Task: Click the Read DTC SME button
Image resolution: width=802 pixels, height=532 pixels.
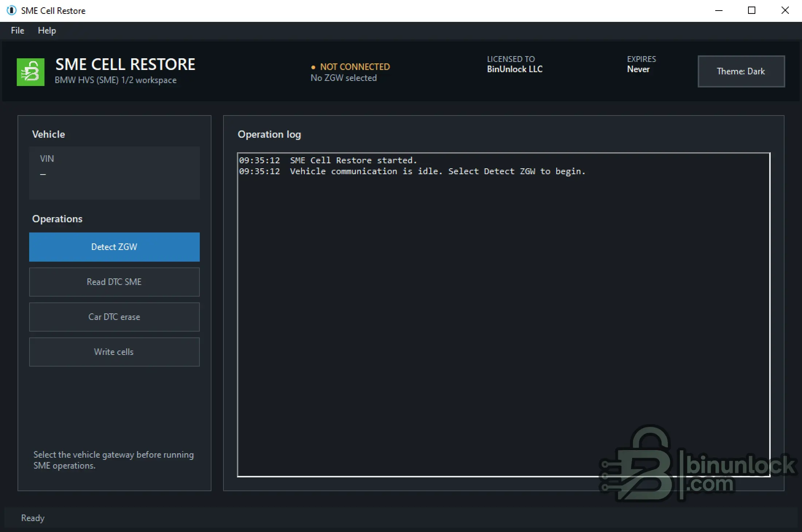Action: (x=114, y=282)
